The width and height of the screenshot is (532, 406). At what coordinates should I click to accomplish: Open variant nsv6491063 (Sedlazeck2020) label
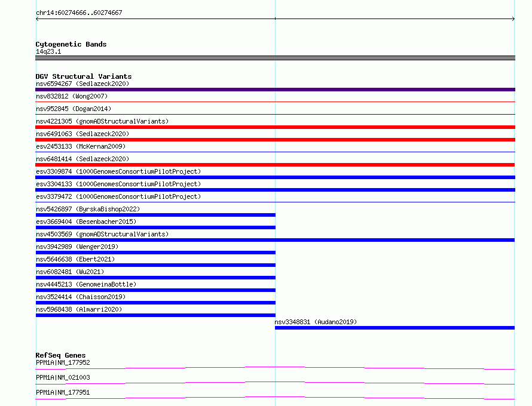click(82, 134)
